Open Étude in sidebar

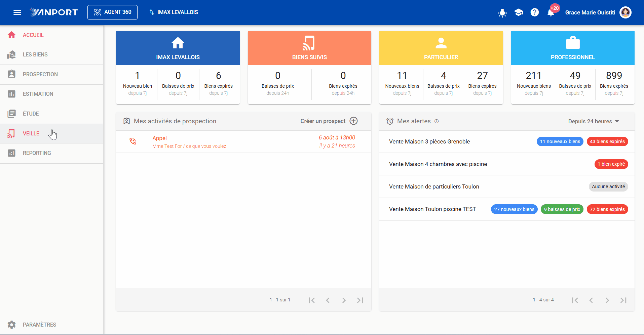(51, 114)
